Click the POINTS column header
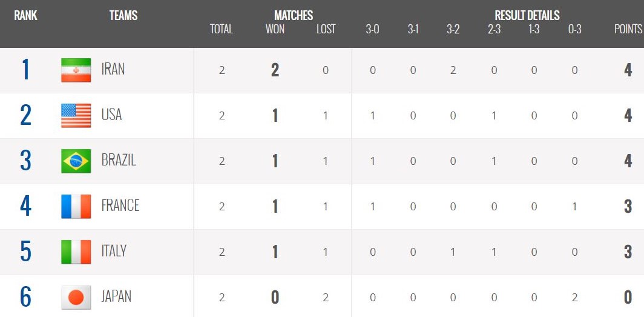The width and height of the screenshot is (644, 317). pos(628,29)
